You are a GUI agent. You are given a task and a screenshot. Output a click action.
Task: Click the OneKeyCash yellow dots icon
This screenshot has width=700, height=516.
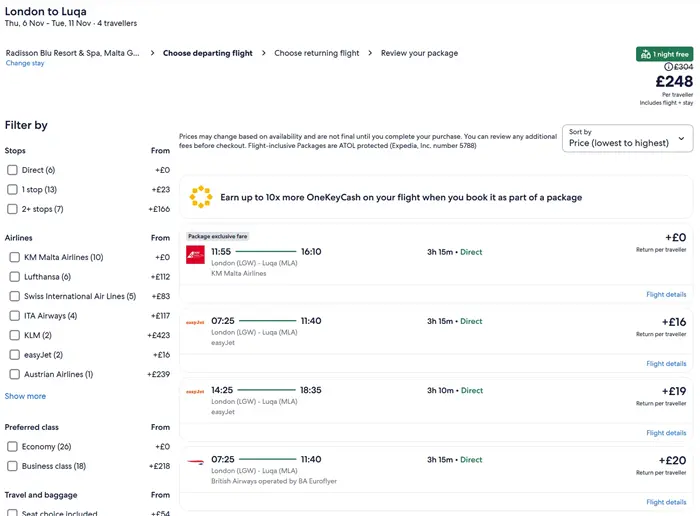[201, 197]
